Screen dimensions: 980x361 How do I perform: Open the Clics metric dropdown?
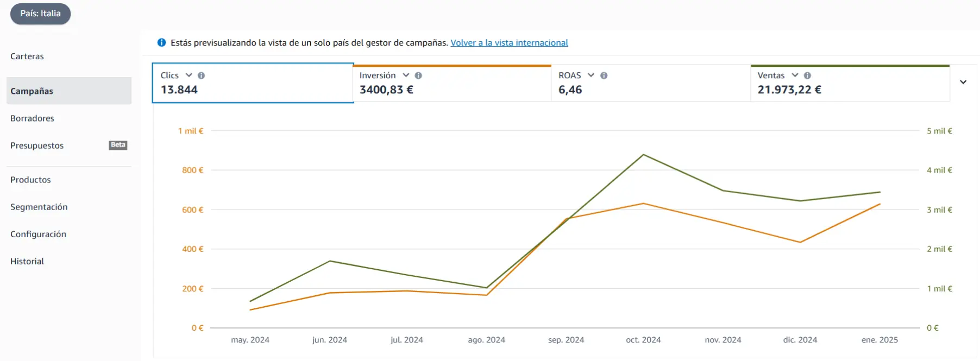tap(189, 75)
